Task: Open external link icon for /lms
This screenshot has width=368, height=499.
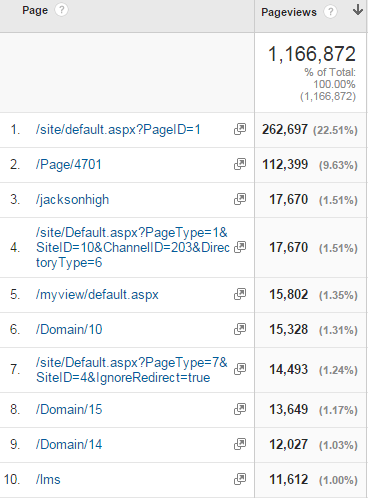Action: [240, 479]
